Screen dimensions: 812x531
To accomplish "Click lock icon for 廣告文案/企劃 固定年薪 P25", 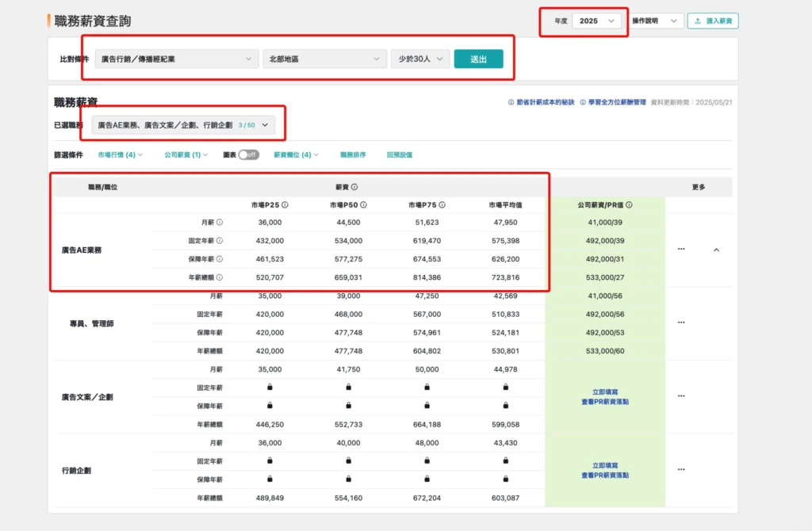I will (270, 387).
